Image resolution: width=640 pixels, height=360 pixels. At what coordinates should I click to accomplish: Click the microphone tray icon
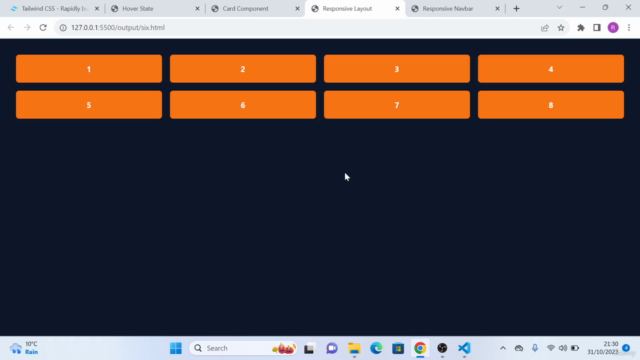[535, 348]
